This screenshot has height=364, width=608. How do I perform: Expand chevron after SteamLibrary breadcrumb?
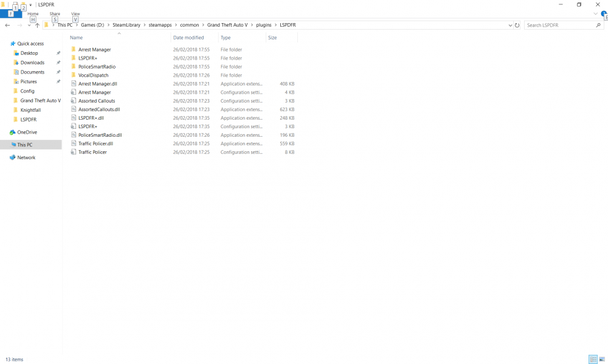tap(144, 25)
